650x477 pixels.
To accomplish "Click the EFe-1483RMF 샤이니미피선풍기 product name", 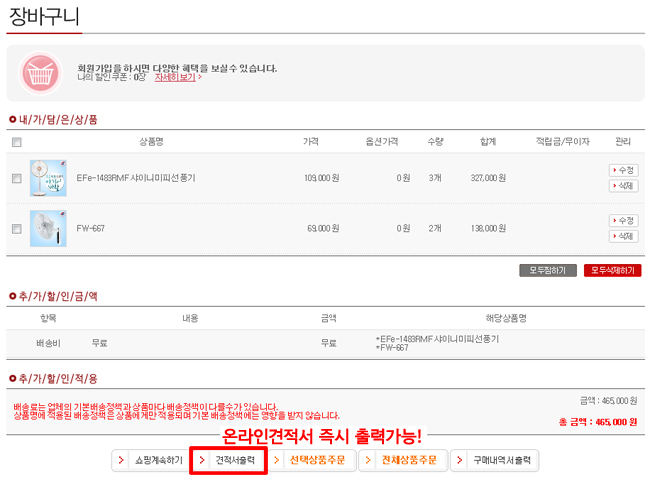I will [x=136, y=178].
